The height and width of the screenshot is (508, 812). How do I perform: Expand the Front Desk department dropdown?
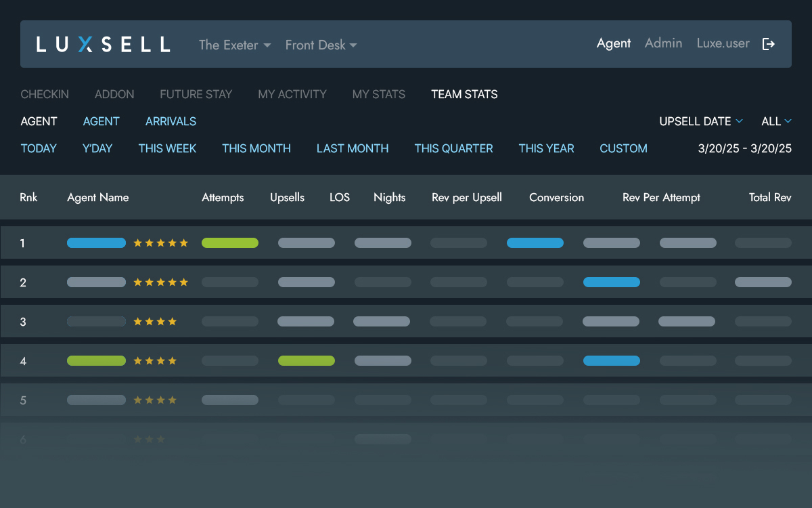pos(321,45)
